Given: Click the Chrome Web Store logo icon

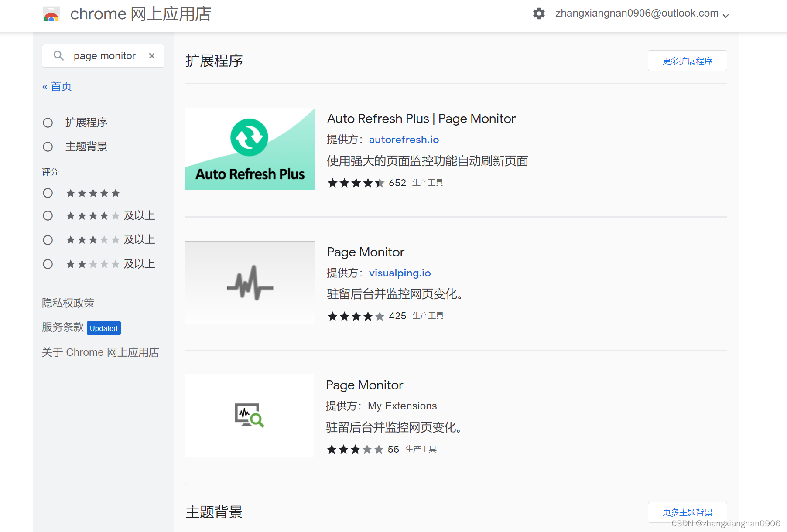Looking at the screenshot, I should pyautogui.click(x=51, y=14).
